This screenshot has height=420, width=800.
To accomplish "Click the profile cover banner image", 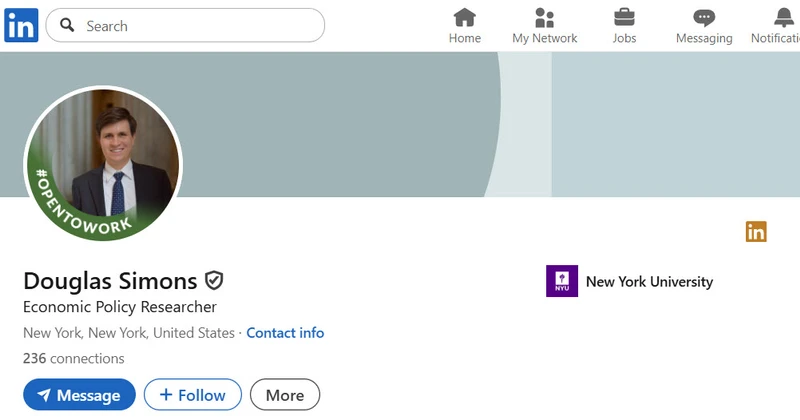I will pos(500,125).
